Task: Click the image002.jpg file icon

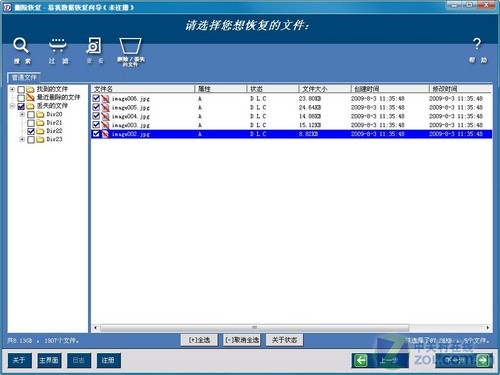Action: pyautogui.click(x=105, y=134)
